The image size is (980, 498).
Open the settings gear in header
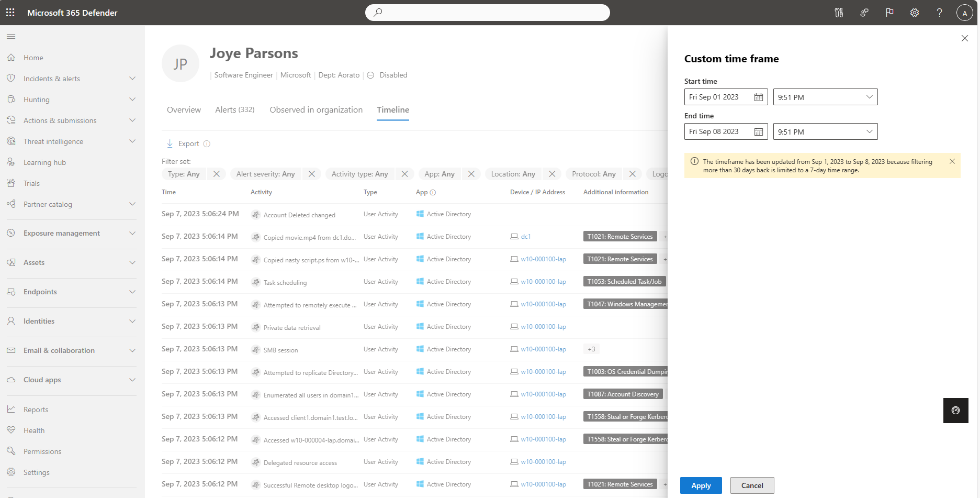click(x=914, y=13)
